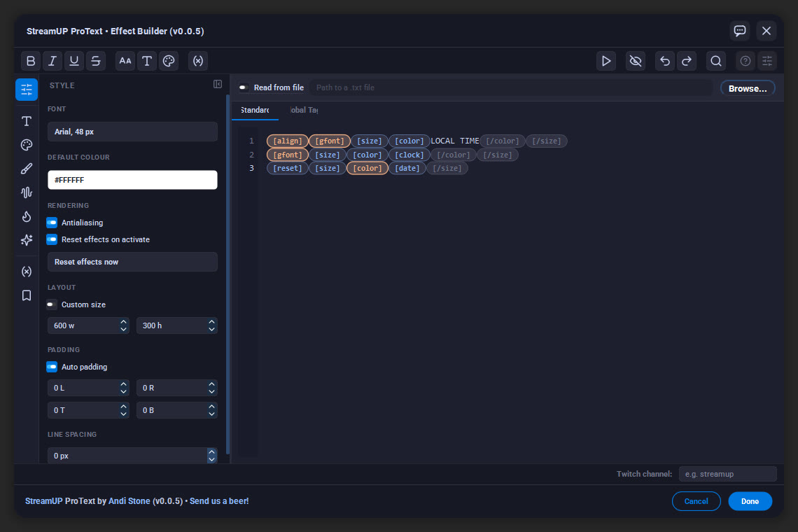Select the [reset] tag on line 3
798x532 pixels.
coord(288,168)
